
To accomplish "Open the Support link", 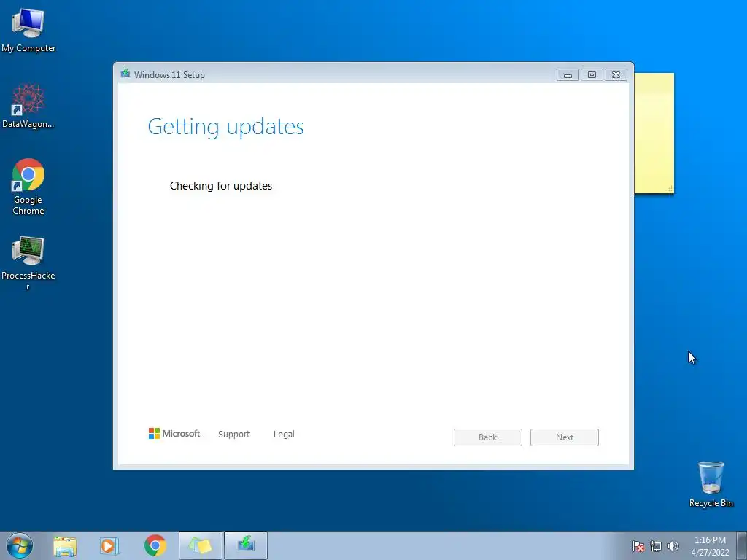I will point(234,435).
